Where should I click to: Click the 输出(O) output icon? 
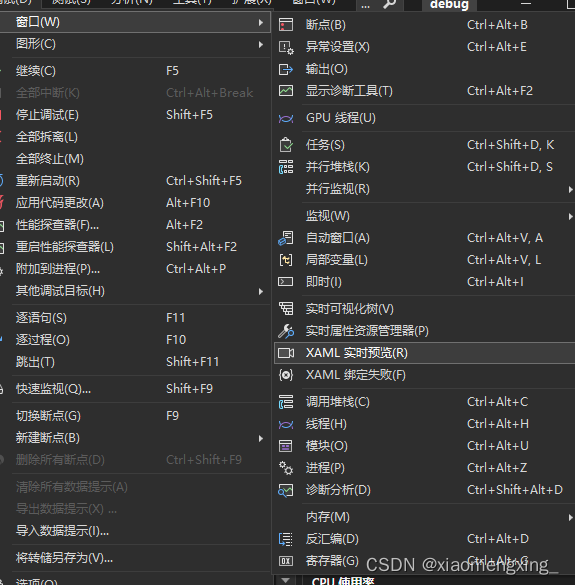(x=286, y=69)
